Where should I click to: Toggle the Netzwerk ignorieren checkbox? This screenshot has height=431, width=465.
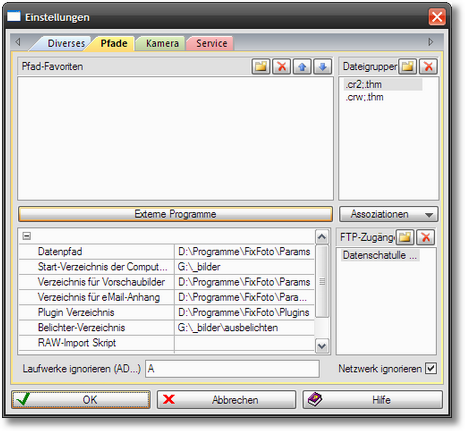431,368
